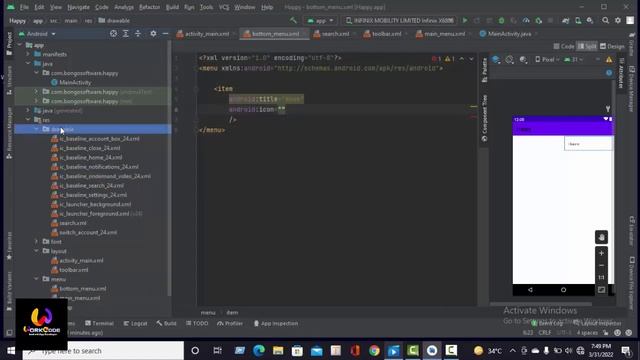Open the Refactor menu

point(149,7)
